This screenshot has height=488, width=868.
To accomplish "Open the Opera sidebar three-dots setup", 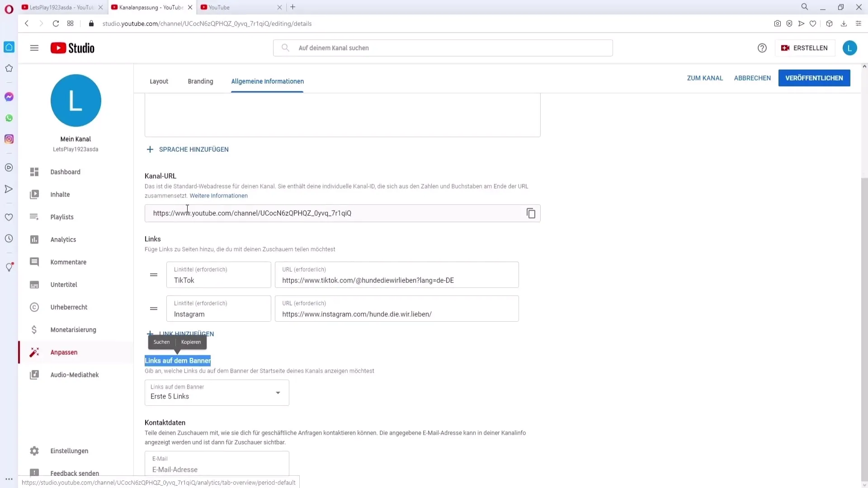I will [x=9, y=479].
